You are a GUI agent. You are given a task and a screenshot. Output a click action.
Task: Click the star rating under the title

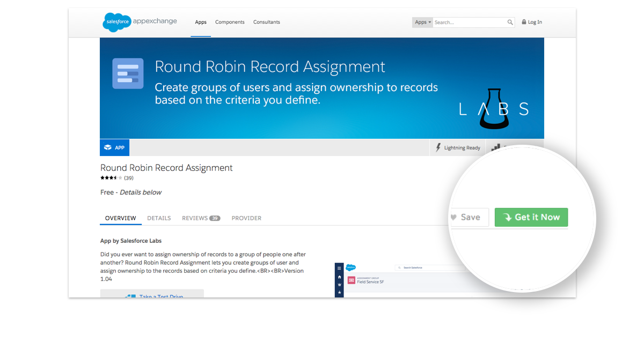(x=111, y=178)
